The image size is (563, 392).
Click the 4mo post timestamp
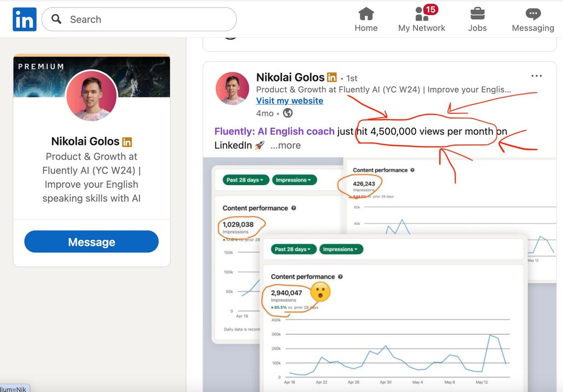[265, 113]
